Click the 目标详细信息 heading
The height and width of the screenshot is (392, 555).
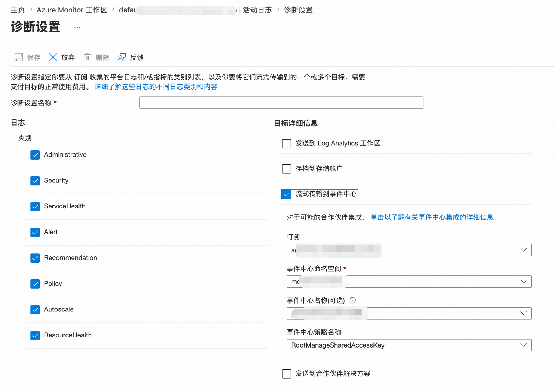coord(296,123)
